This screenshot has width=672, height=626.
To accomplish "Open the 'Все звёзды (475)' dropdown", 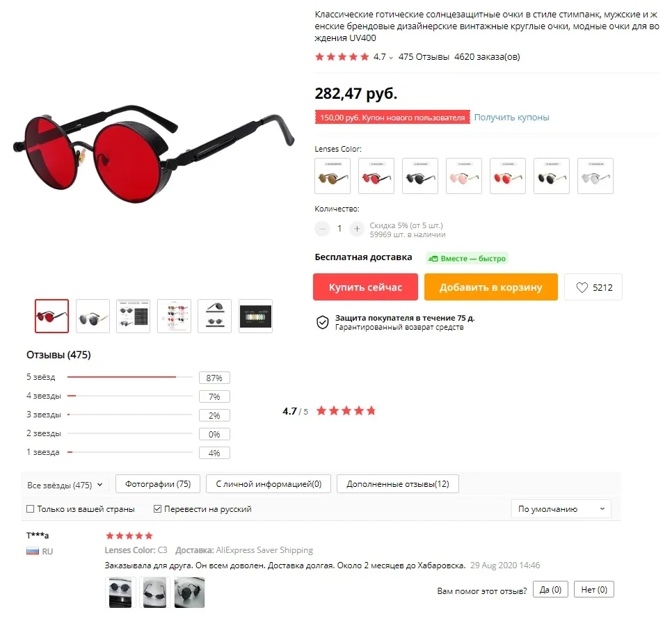I will (65, 485).
